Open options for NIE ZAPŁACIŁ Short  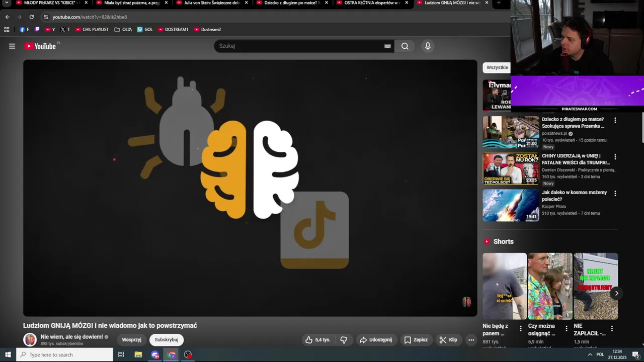[612, 329]
